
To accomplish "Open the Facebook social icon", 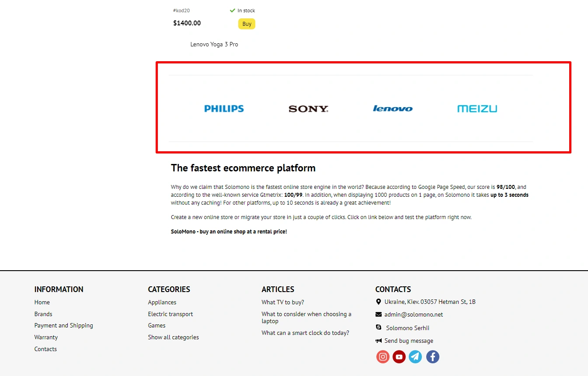I will pyautogui.click(x=432, y=357).
